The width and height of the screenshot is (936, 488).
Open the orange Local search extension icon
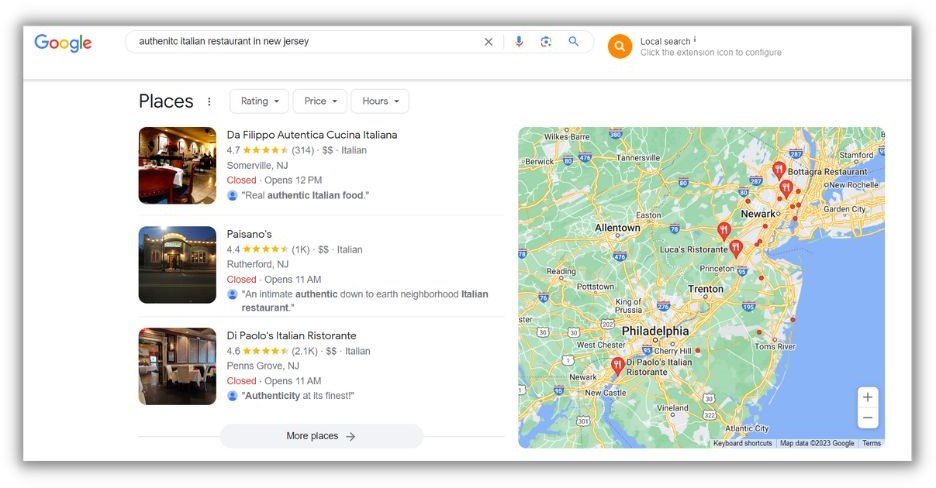click(x=620, y=47)
